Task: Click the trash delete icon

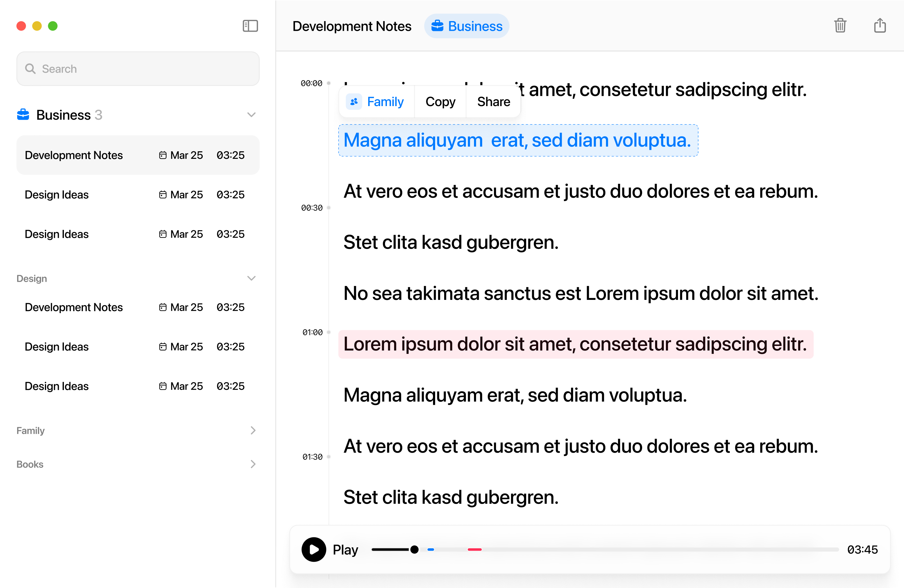Action: tap(840, 26)
